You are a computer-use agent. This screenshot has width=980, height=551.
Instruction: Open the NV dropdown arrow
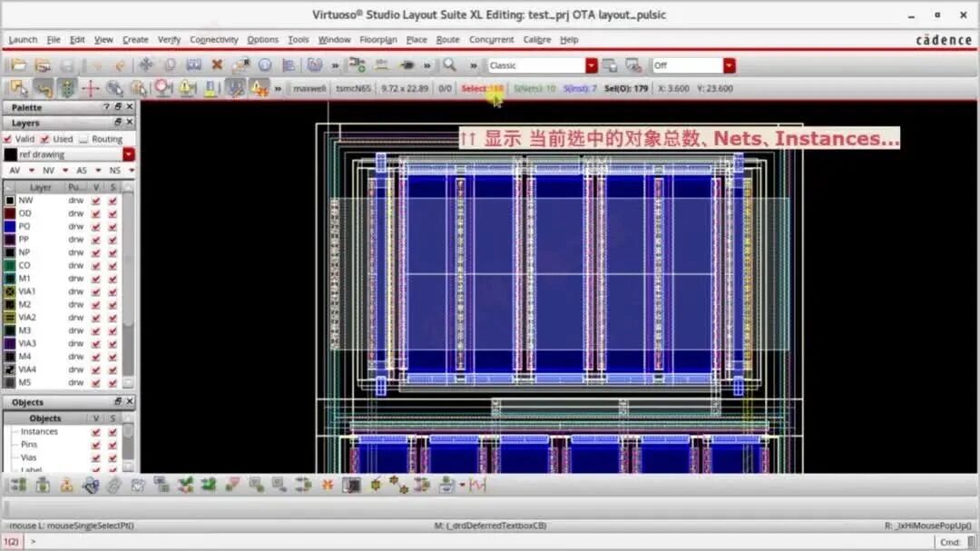[65, 170]
